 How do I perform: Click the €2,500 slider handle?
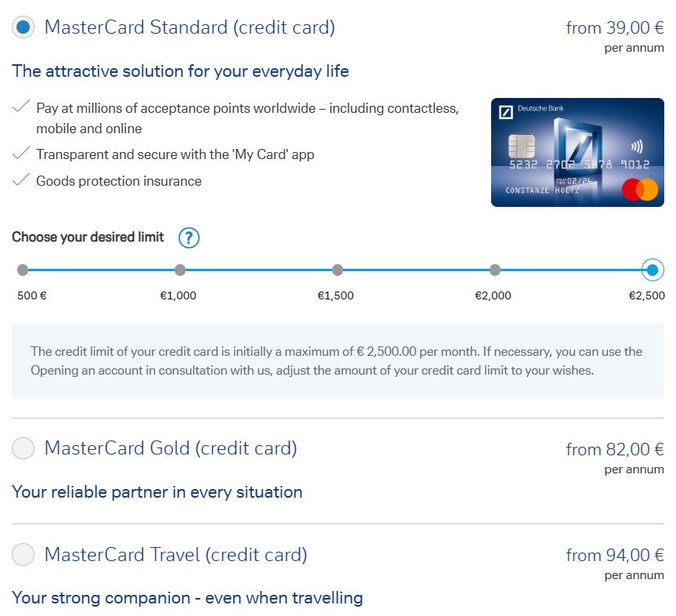pyautogui.click(x=652, y=270)
